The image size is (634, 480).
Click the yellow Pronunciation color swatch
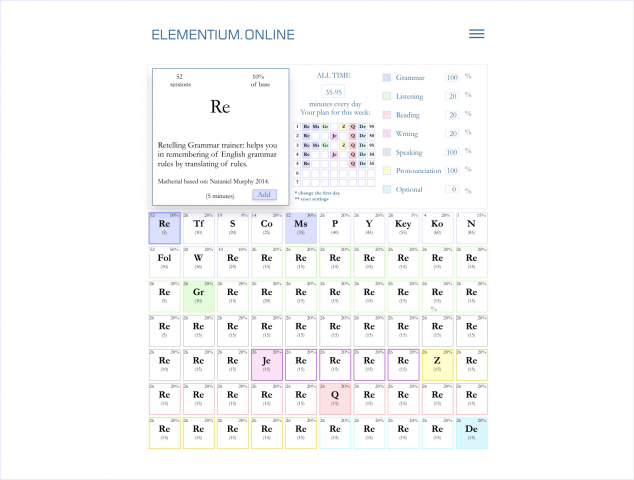387,171
